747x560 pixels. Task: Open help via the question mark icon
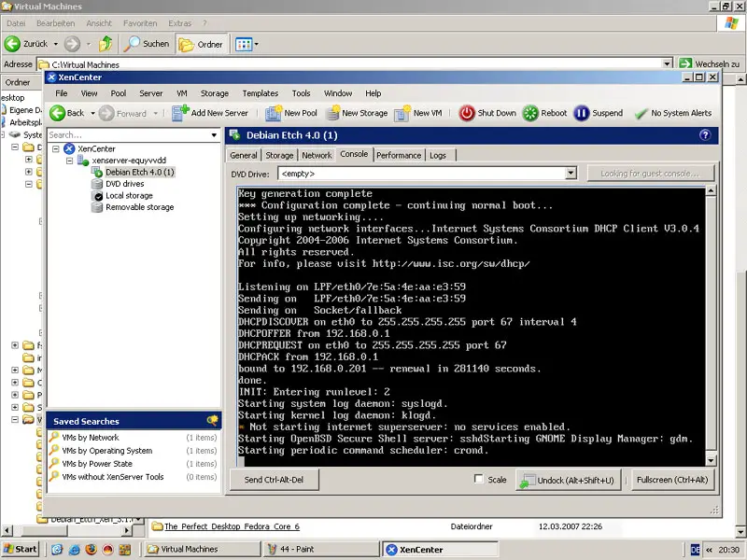(x=705, y=135)
